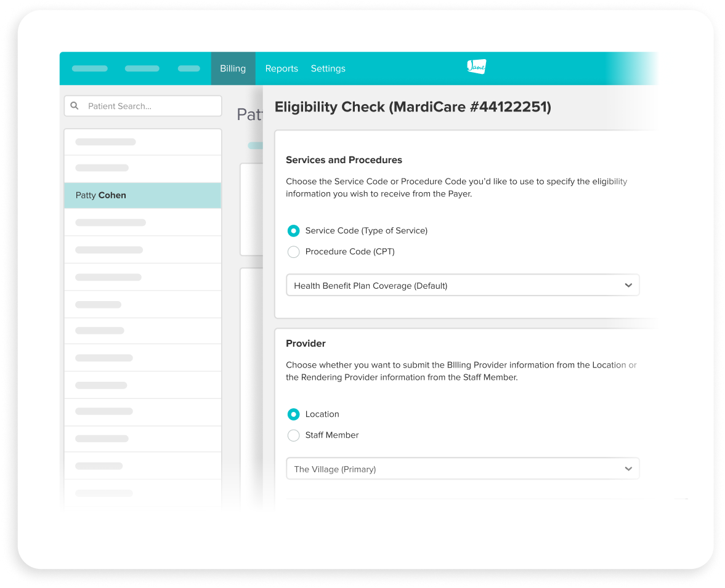Switch to the Reports tab
The height and width of the screenshot is (588, 725).
coord(281,68)
